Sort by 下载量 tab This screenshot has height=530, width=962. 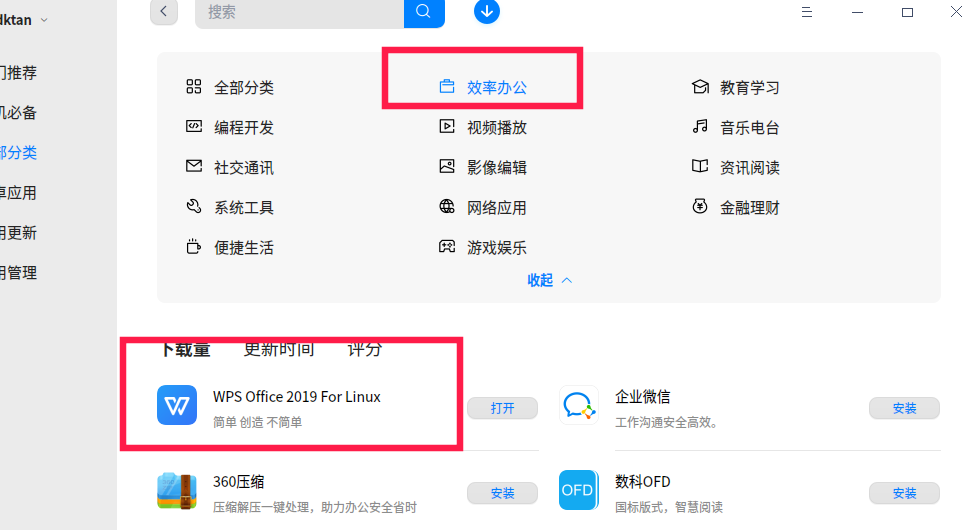tap(186, 350)
